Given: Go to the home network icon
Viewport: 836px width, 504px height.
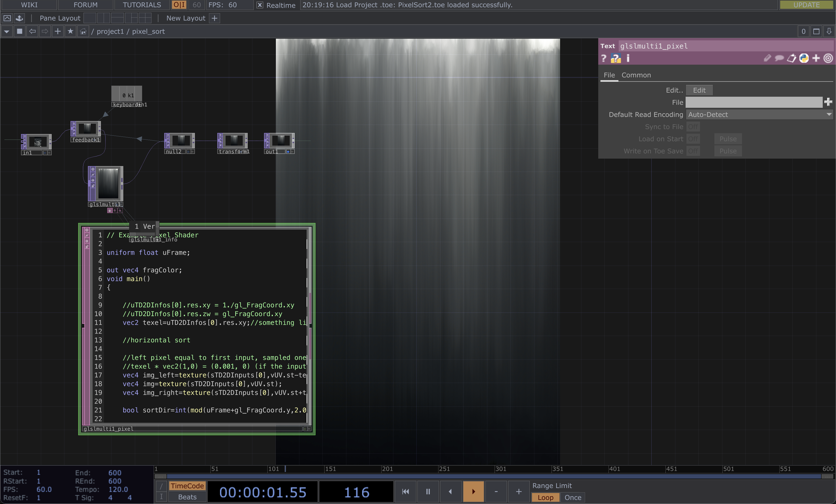Looking at the screenshot, I should 83,31.
